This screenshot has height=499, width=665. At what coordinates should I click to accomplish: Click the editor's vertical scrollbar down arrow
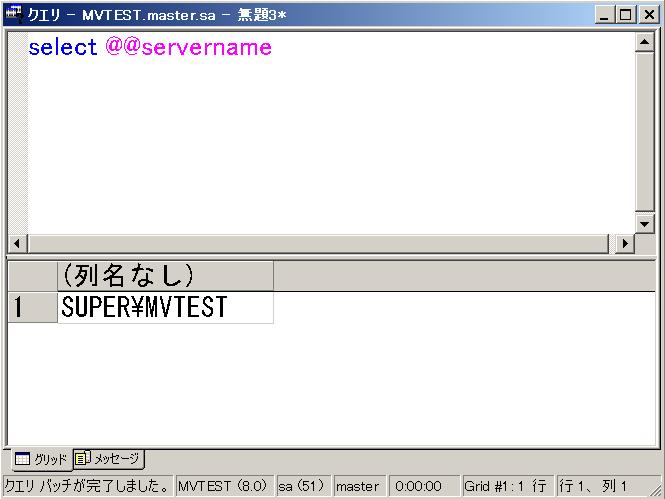645,224
